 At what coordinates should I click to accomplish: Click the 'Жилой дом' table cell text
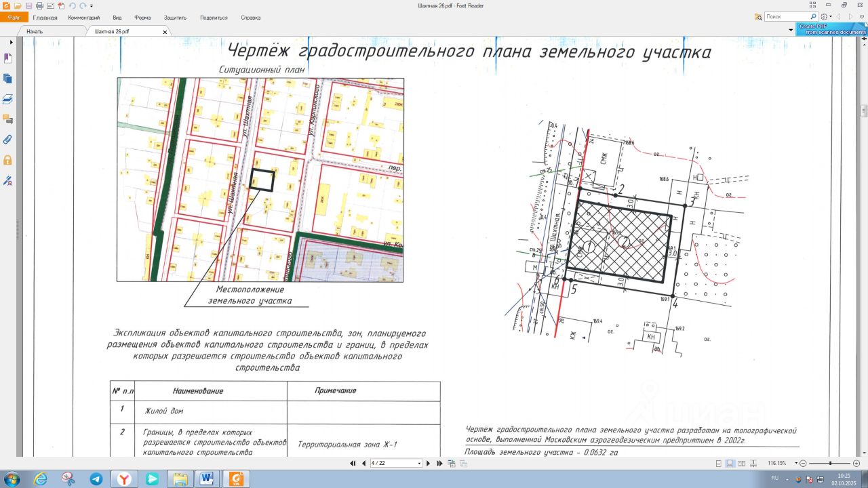163,411
